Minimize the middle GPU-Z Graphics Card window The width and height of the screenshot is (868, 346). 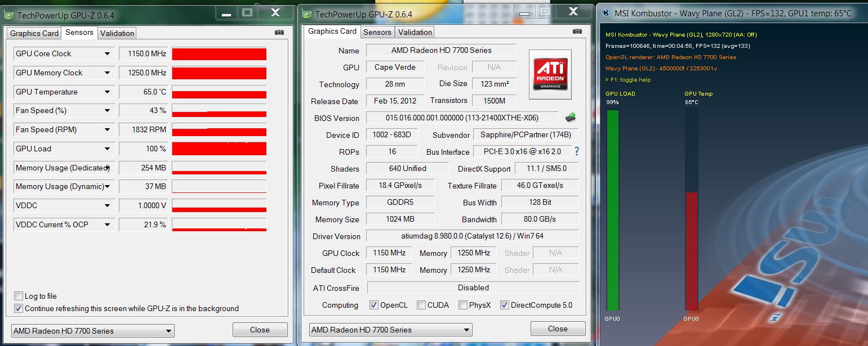[x=524, y=12]
